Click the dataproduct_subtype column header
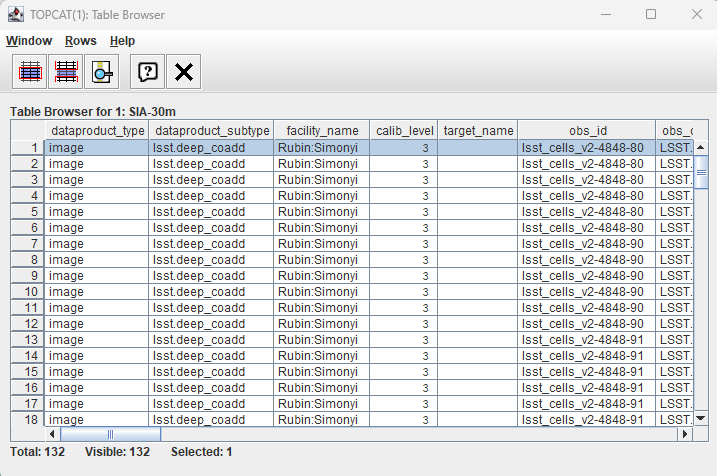Viewport: 717px width, 476px height. pyautogui.click(x=211, y=131)
